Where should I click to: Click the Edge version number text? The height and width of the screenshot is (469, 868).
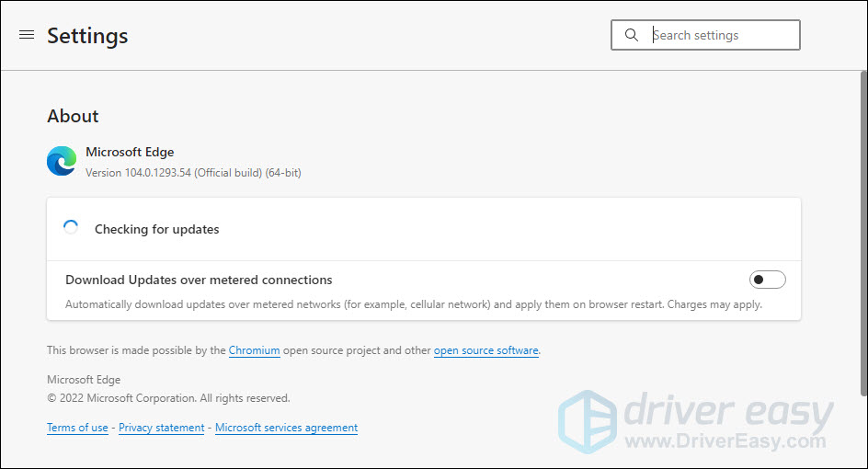click(193, 173)
